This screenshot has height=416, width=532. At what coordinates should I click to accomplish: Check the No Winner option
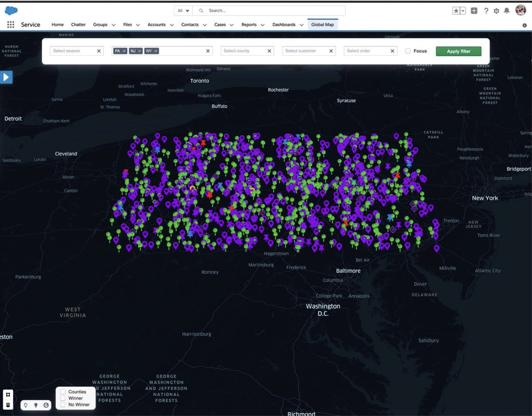(63, 405)
